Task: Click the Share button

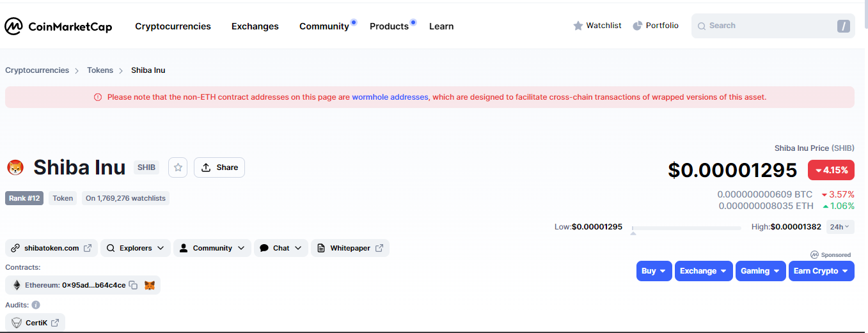Action: (219, 167)
